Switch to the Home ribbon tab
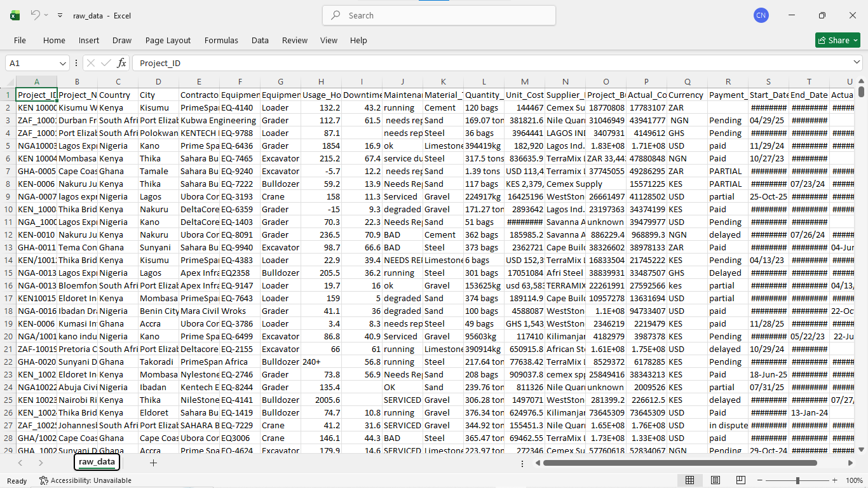The image size is (868, 488). (54, 40)
